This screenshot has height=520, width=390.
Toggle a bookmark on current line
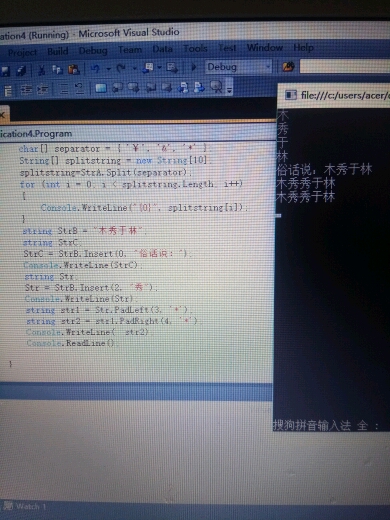point(101,88)
